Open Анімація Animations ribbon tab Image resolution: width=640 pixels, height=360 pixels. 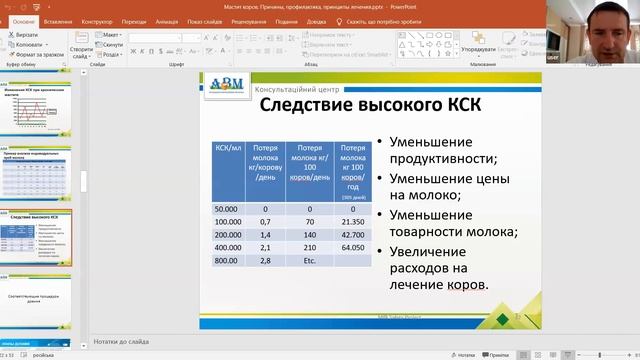[x=167, y=22]
